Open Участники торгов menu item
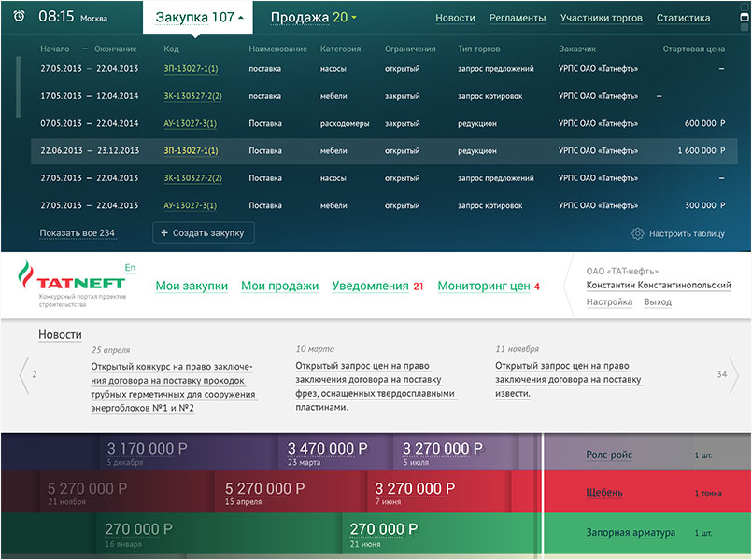 coord(601,18)
